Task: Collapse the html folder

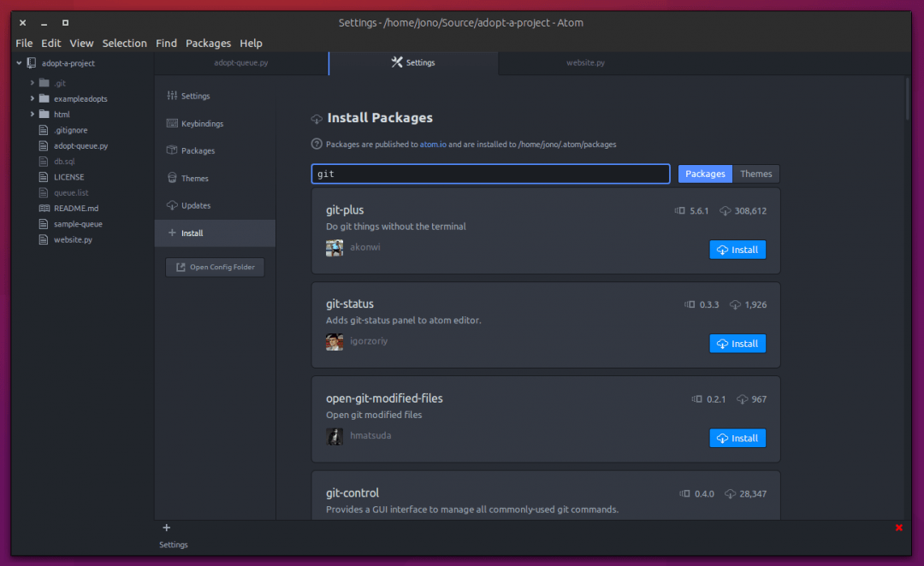Action: pos(33,114)
